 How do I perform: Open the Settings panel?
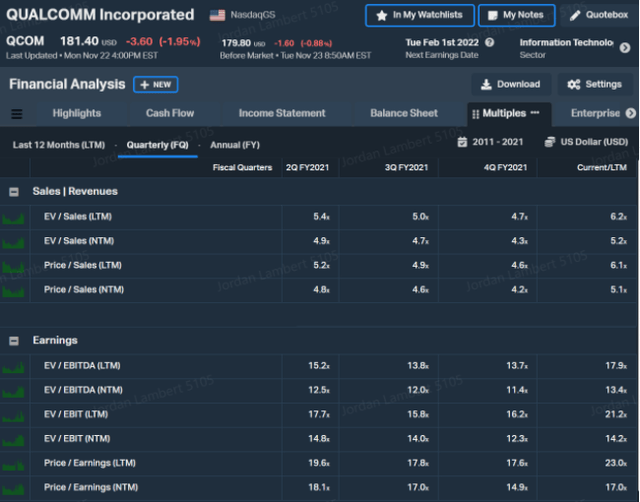pyautogui.click(x=595, y=84)
